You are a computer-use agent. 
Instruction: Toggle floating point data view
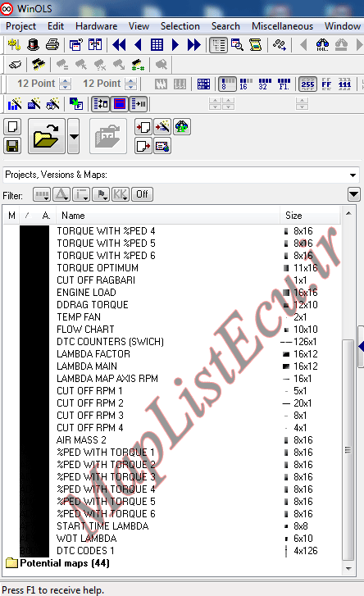pyautogui.click(x=284, y=84)
